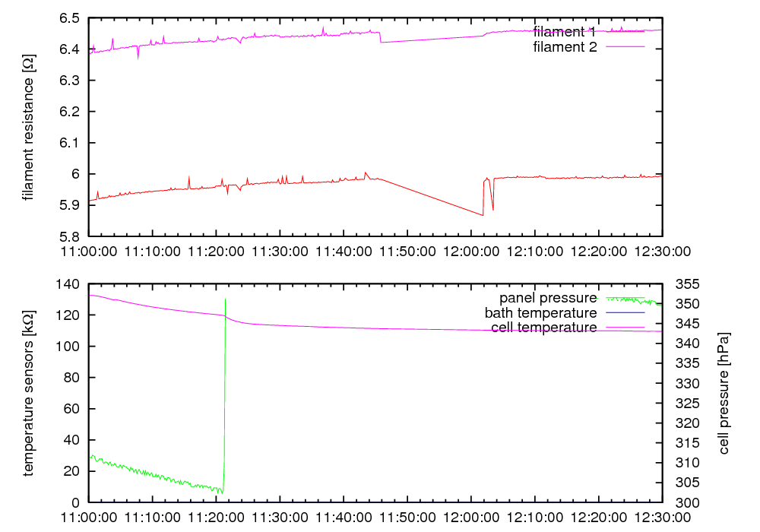Click the filament resistance [Ω] axis title
This screenshot has height=532, width=760.
tap(28, 127)
